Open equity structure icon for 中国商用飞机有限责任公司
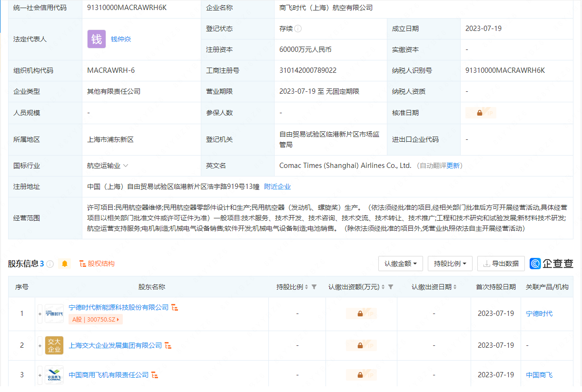Screen dimensions: 582x392 coord(155,375)
